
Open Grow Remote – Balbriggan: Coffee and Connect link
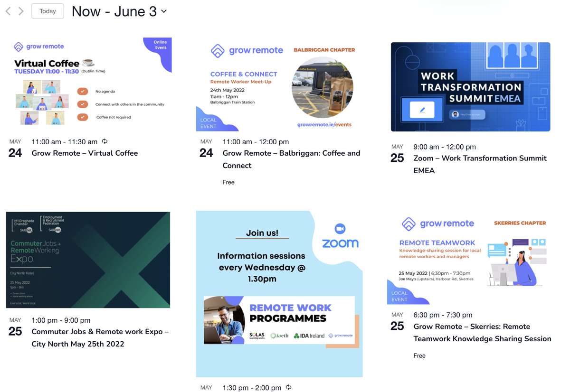(291, 159)
